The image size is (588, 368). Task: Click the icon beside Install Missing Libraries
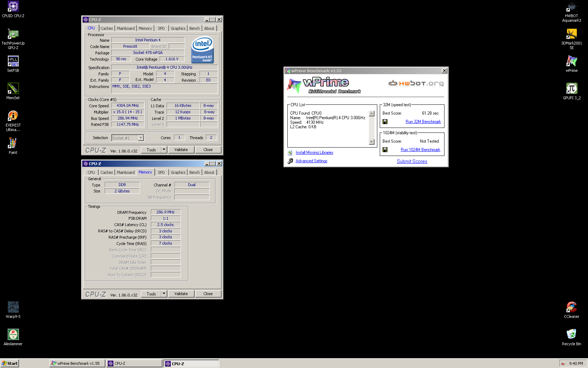[x=290, y=153]
